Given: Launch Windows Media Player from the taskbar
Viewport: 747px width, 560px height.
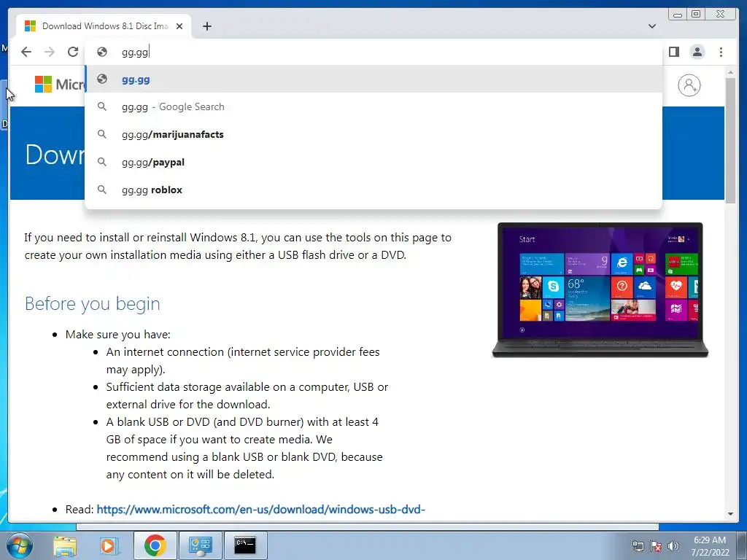Looking at the screenshot, I should point(108,545).
